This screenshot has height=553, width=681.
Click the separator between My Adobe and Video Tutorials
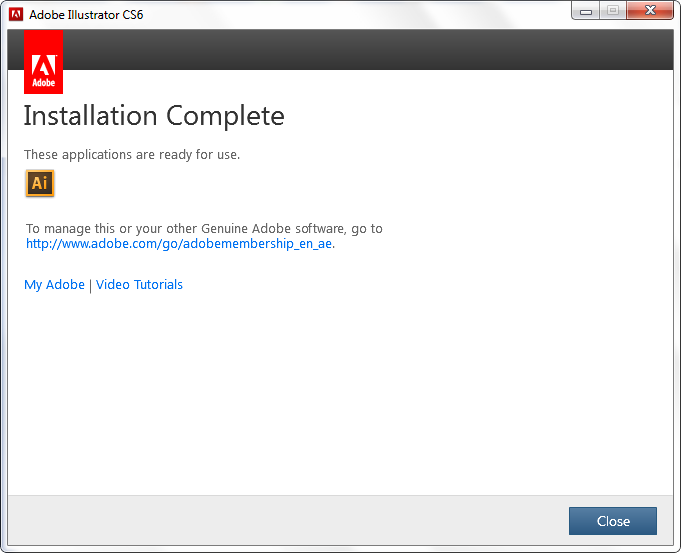click(90, 285)
